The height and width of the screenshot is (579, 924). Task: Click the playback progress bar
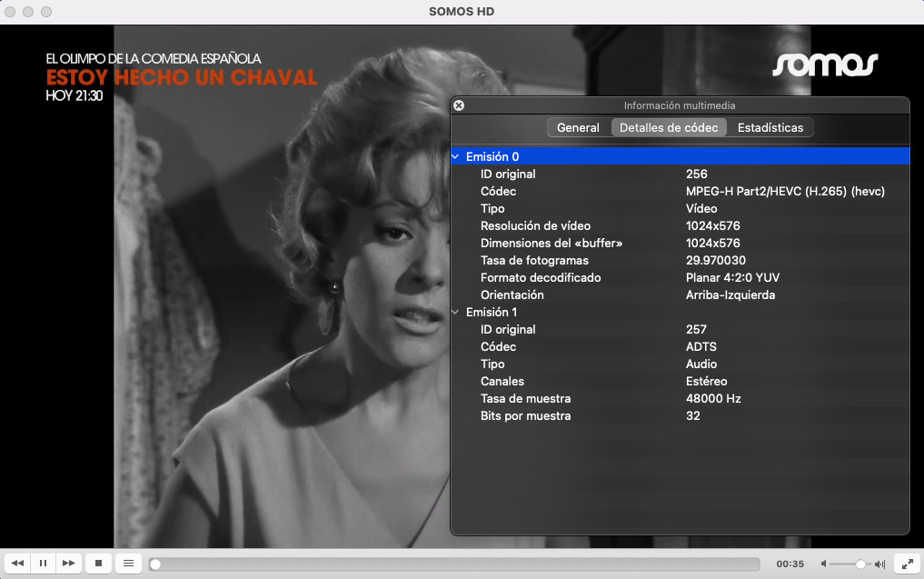click(x=454, y=564)
